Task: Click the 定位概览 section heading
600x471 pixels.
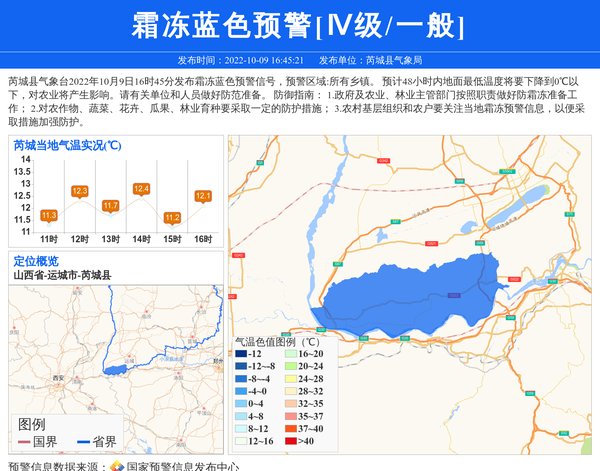Action: (36, 261)
